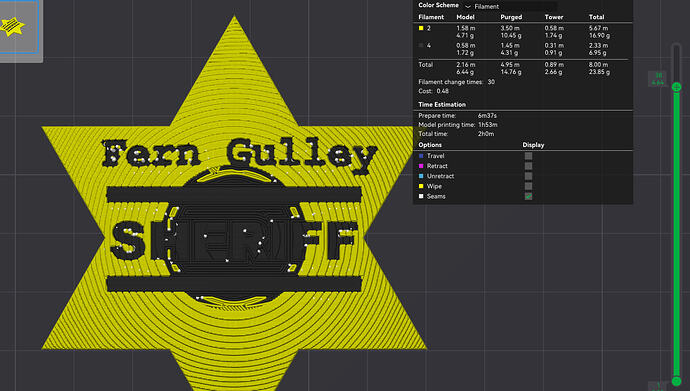Click the green vertical layer slider track

(676, 233)
